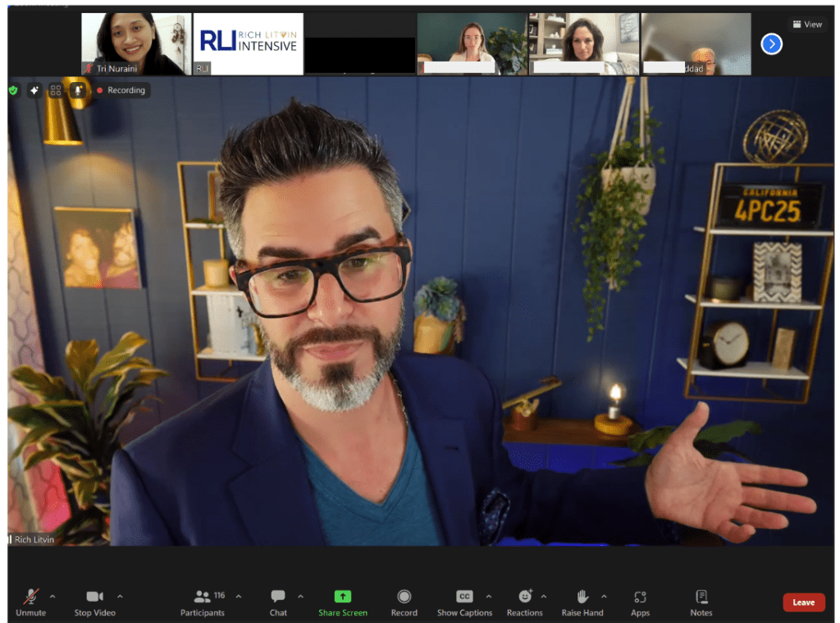The width and height of the screenshot is (840, 623).
Task: Open the Chat panel
Action: point(278,597)
